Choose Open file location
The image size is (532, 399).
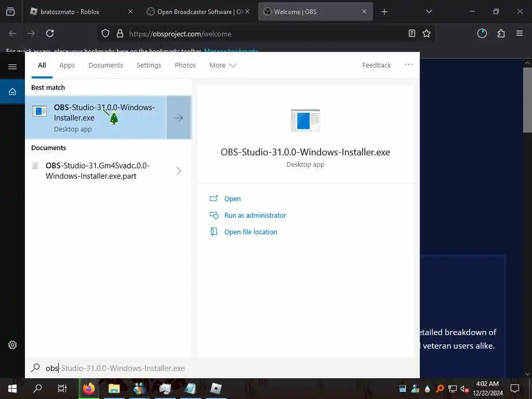point(250,232)
